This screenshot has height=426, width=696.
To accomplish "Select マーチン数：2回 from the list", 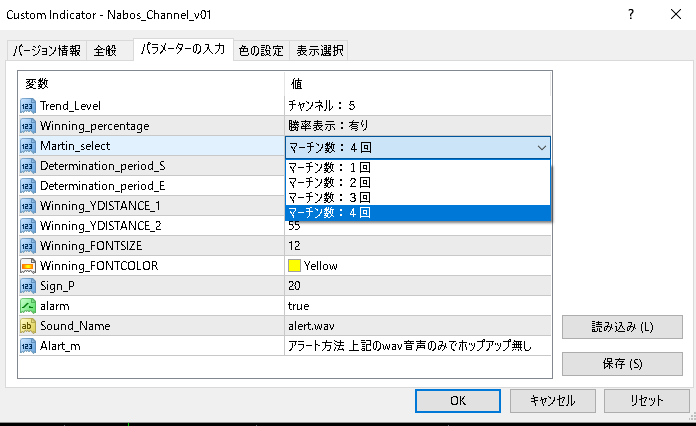I will coord(418,182).
